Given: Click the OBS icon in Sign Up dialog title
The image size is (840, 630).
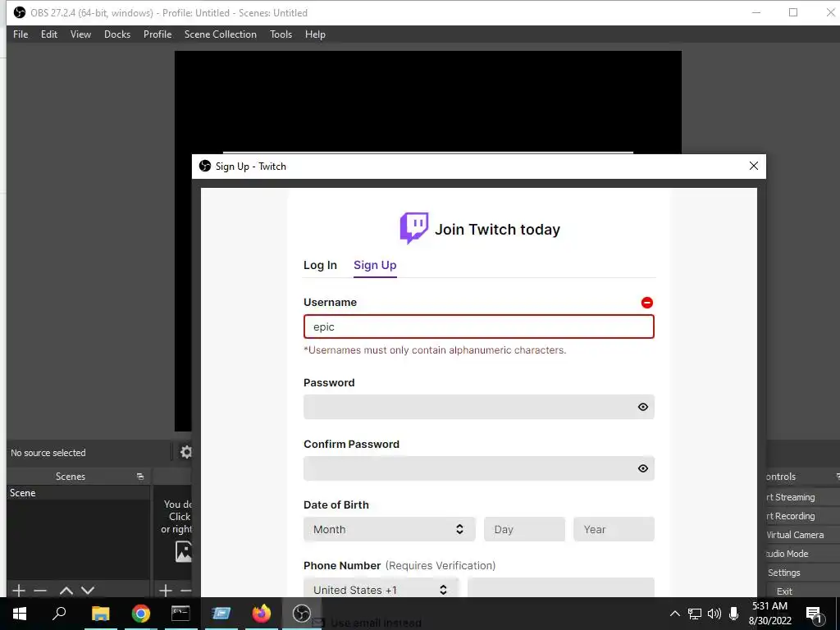Looking at the screenshot, I should tap(204, 166).
